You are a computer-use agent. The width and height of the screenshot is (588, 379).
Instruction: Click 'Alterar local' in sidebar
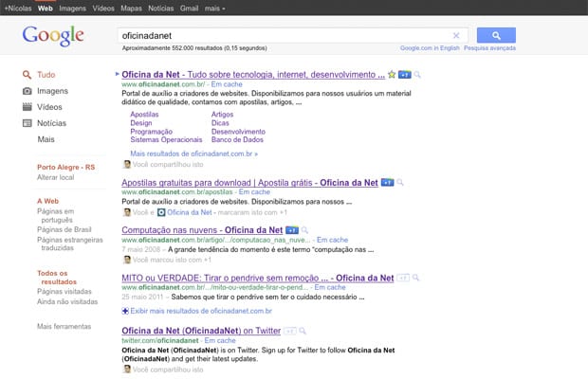coord(56,177)
